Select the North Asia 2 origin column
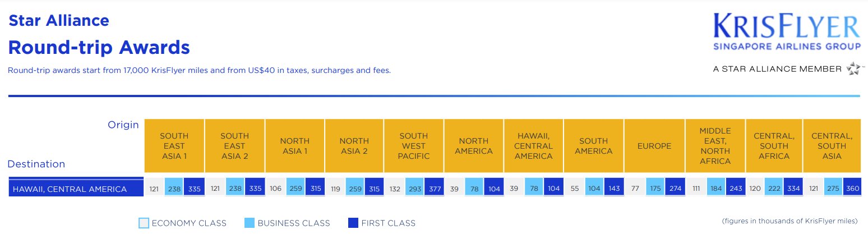868x243 pixels. point(354,146)
